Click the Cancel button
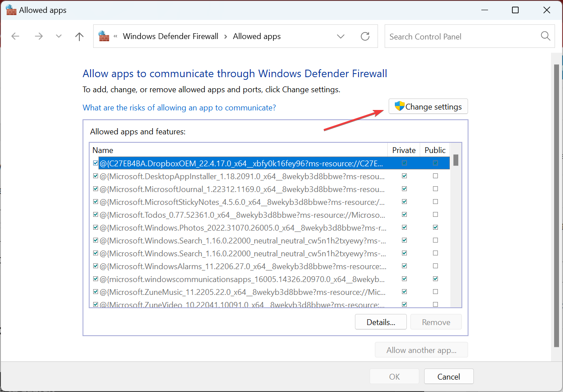This screenshot has height=392, width=563. click(x=449, y=376)
